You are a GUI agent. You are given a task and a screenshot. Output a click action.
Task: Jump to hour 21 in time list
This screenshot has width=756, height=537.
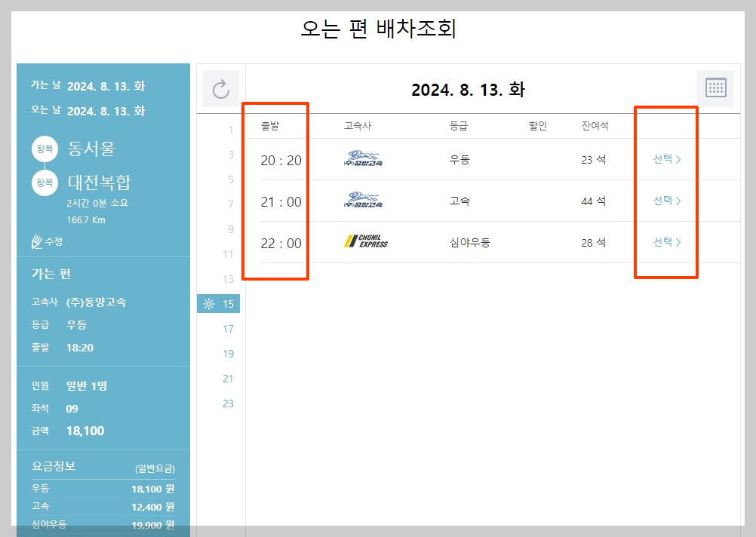coord(228,379)
